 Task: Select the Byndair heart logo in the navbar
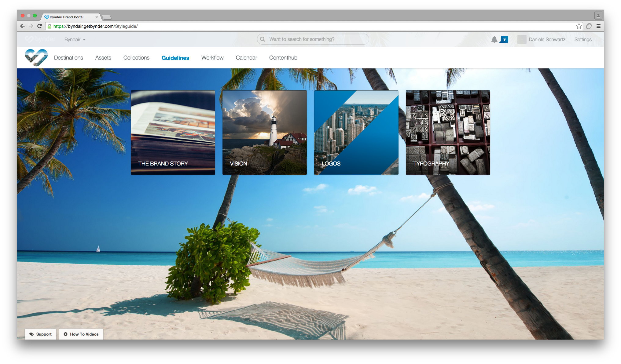pyautogui.click(x=36, y=57)
